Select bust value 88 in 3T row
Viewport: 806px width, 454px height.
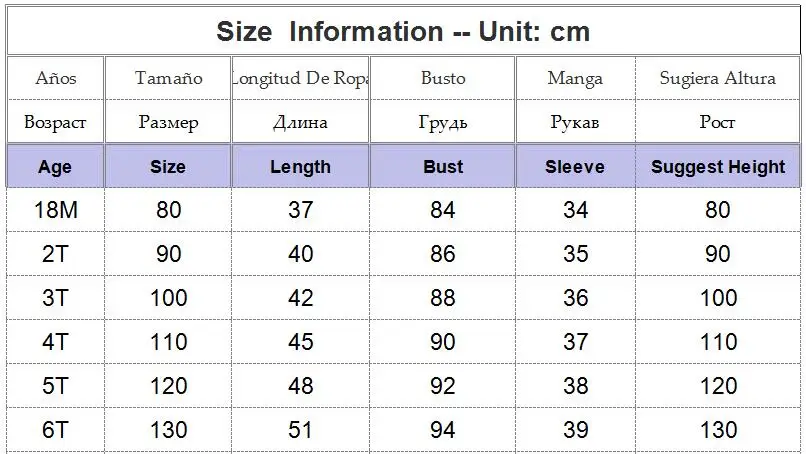(443, 298)
